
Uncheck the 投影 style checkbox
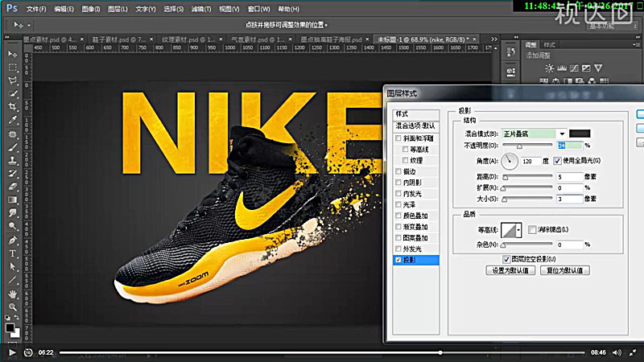pos(398,260)
